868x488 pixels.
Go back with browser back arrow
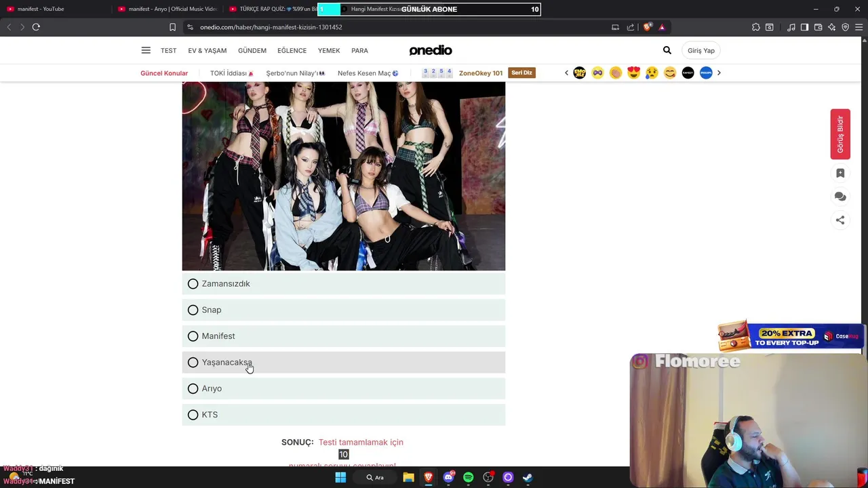(9, 27)
